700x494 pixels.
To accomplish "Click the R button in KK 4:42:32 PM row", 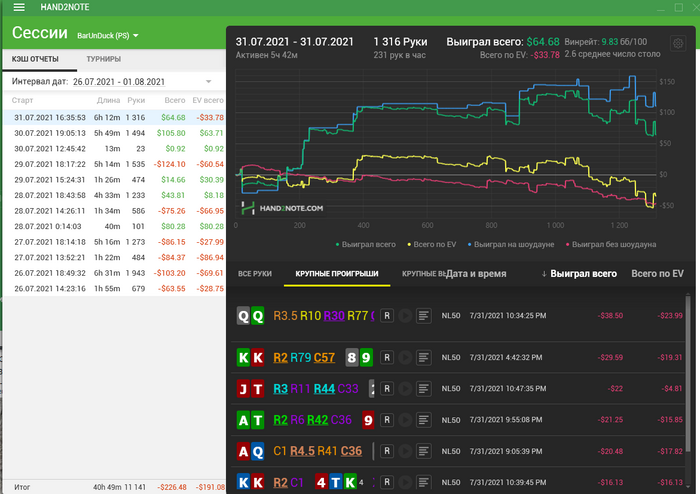I will (387, 357).
